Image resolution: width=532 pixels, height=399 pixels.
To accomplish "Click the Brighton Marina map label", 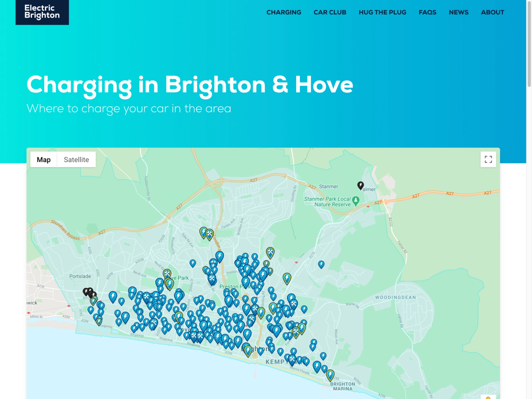I will click(343, 386).
